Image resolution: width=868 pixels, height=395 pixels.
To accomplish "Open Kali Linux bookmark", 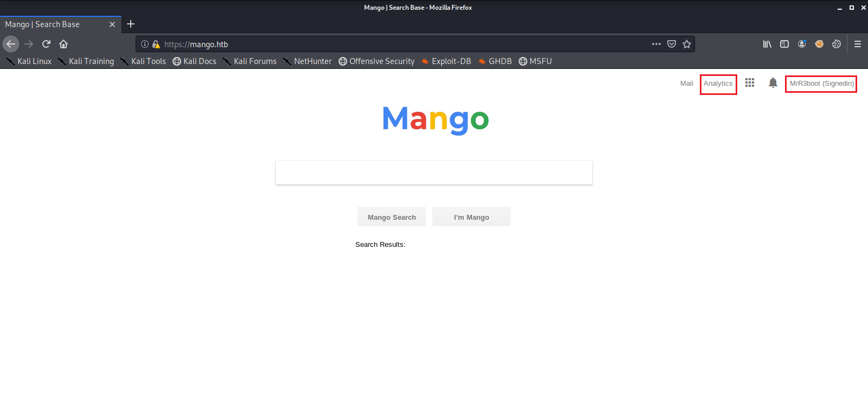I will pos(29,61).
